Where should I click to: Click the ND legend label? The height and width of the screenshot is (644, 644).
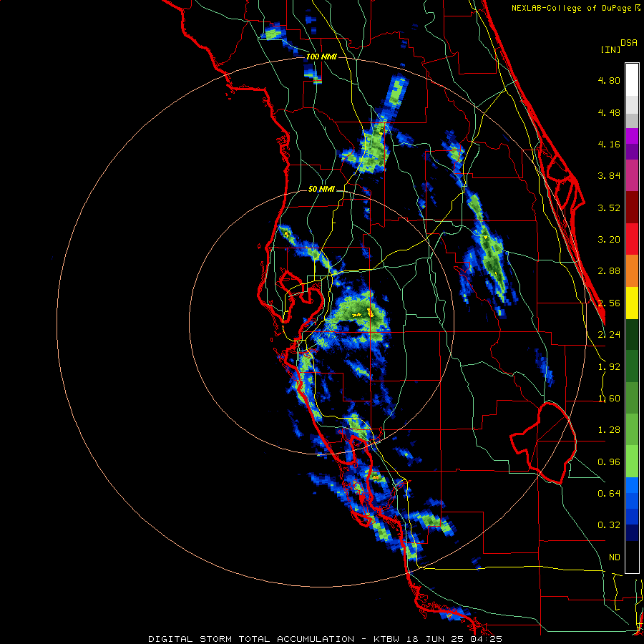coord(615,557)
